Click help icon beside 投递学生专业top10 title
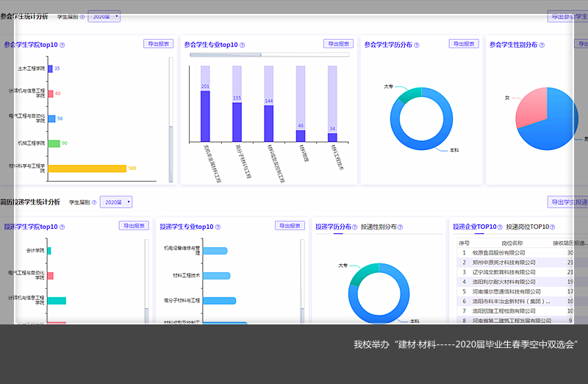 click(x=218, y=227)
